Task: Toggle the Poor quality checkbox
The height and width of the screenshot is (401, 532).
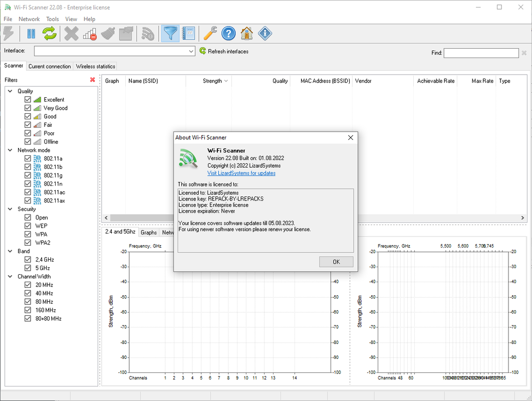Action: tap(28, 133)
